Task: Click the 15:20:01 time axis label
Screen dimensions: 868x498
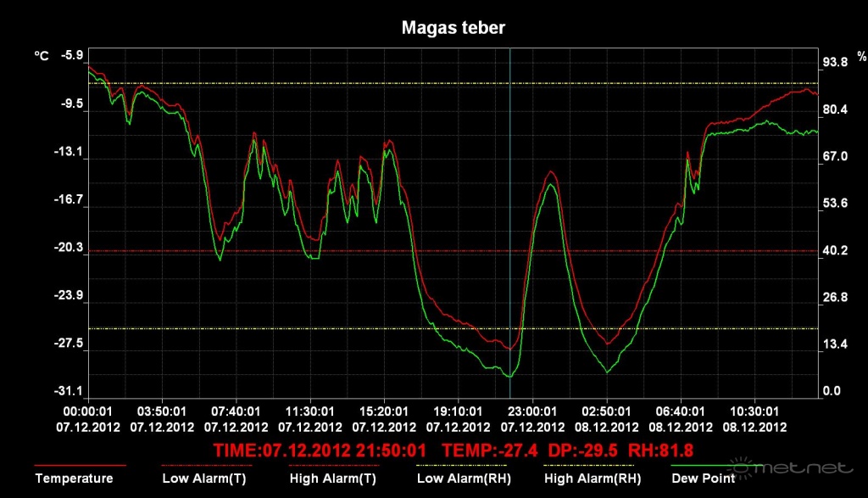Action: [384, 411]
